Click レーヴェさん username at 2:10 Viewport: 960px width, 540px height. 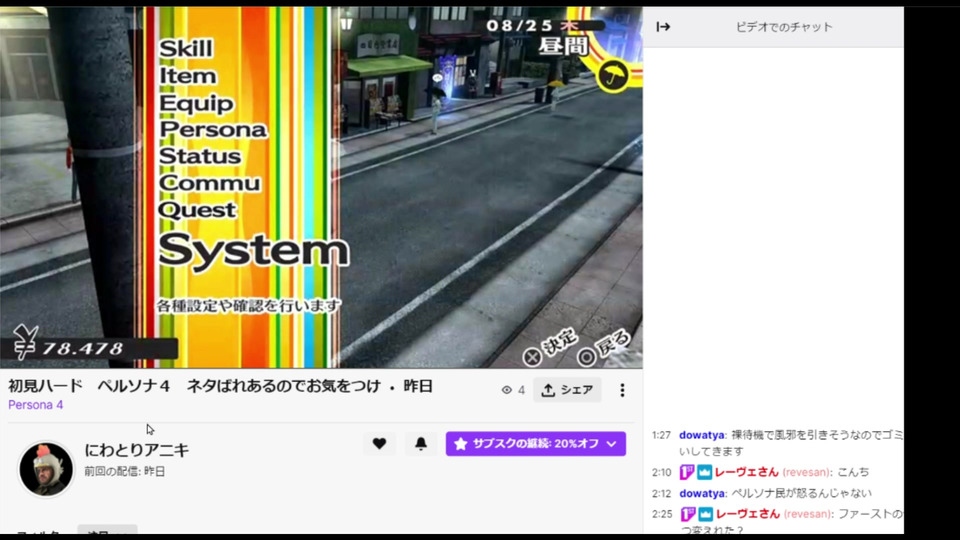coord(746,472)
